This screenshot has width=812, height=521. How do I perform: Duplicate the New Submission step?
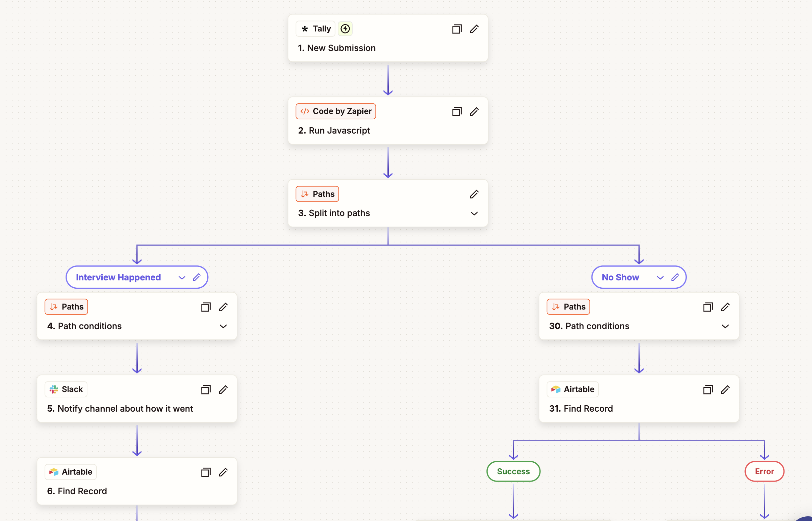tap(457, 29)
